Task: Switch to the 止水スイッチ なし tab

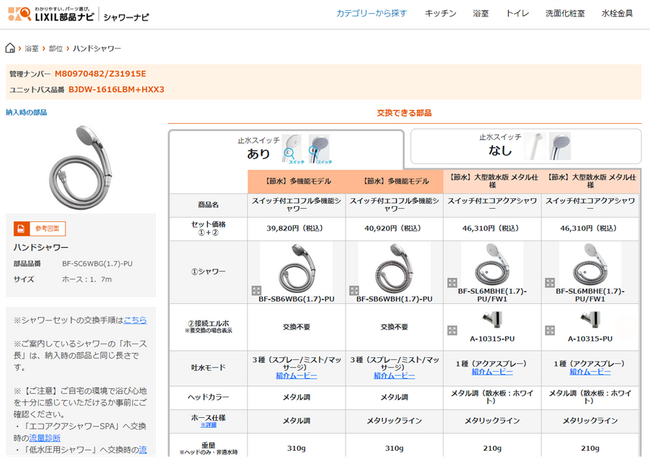Action: [x=525, y=147]
